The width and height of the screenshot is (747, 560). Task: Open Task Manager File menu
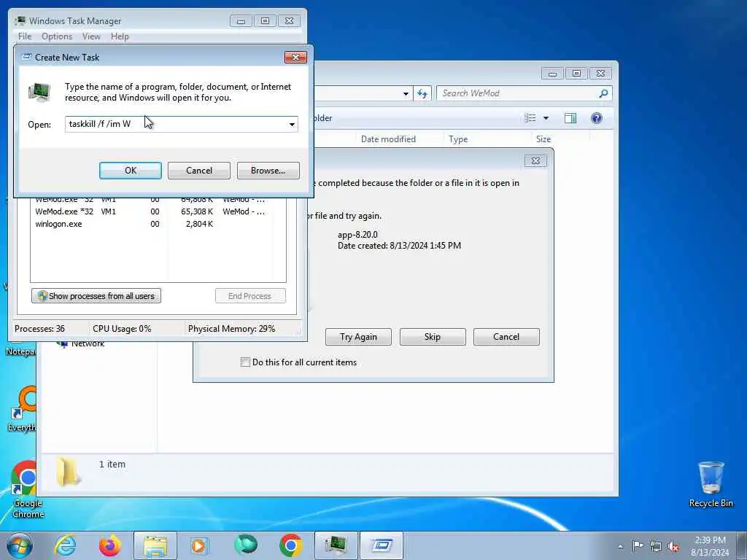[24, 36]
